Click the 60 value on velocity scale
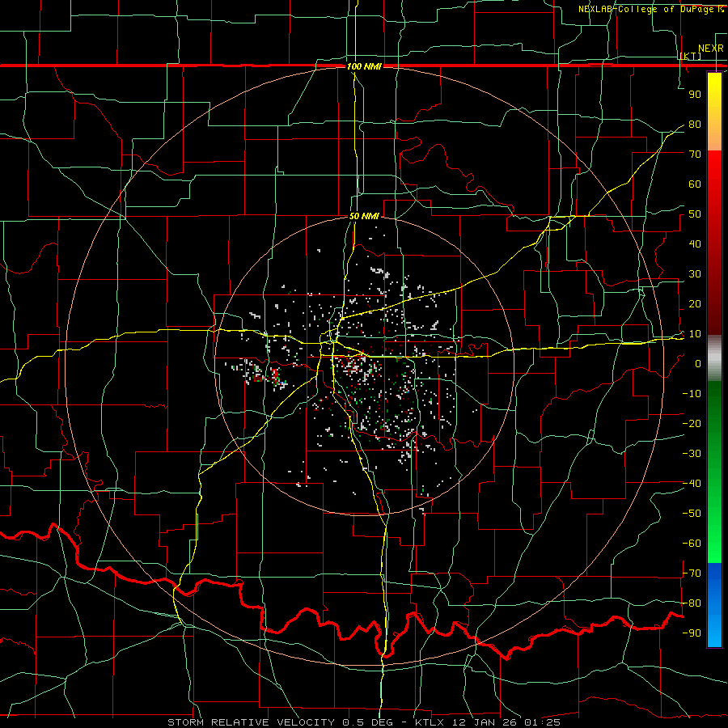 (x=695, y=184)
